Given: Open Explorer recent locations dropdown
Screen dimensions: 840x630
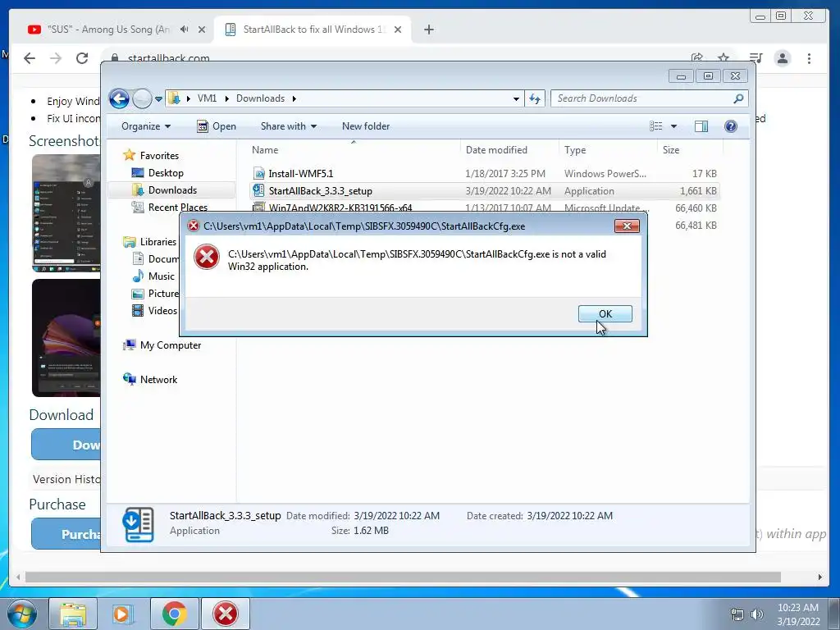Looking at the screenshot, I should 158,99.
